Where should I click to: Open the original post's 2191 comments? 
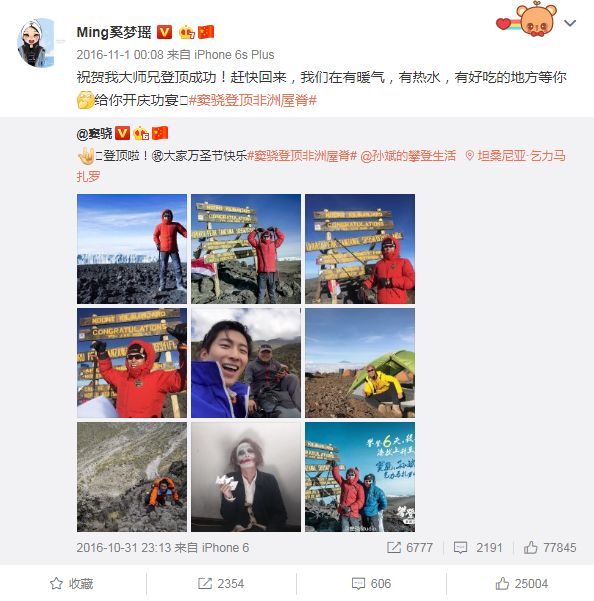point(477,547)
